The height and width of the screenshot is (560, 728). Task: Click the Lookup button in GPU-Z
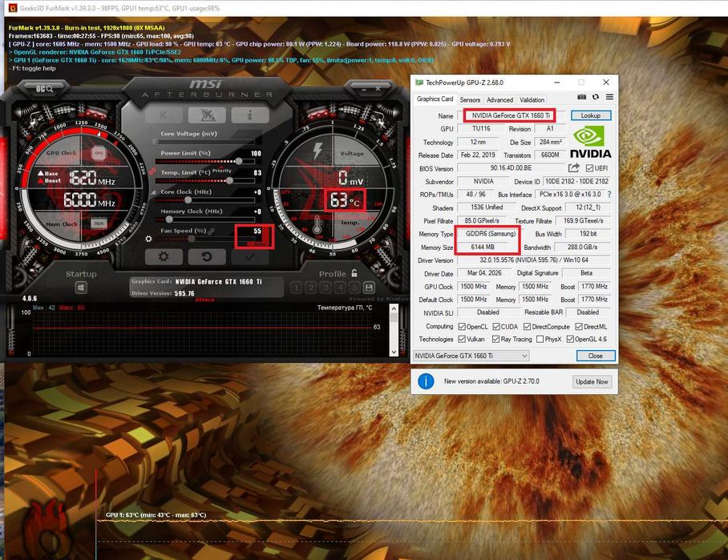(591, 115)
